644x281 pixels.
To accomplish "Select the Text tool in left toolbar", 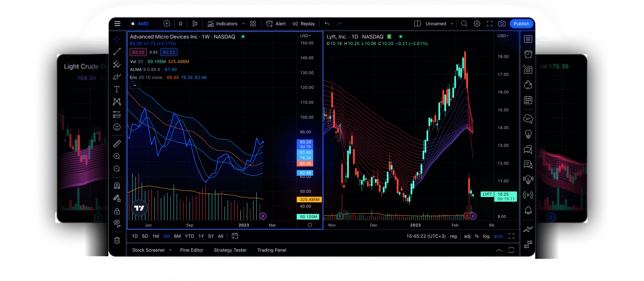I will click(117, 89).
